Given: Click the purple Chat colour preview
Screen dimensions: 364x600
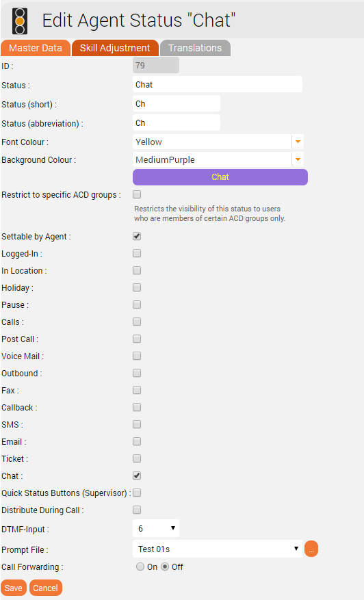Looking at the screenshot, I should pos(220,177).
